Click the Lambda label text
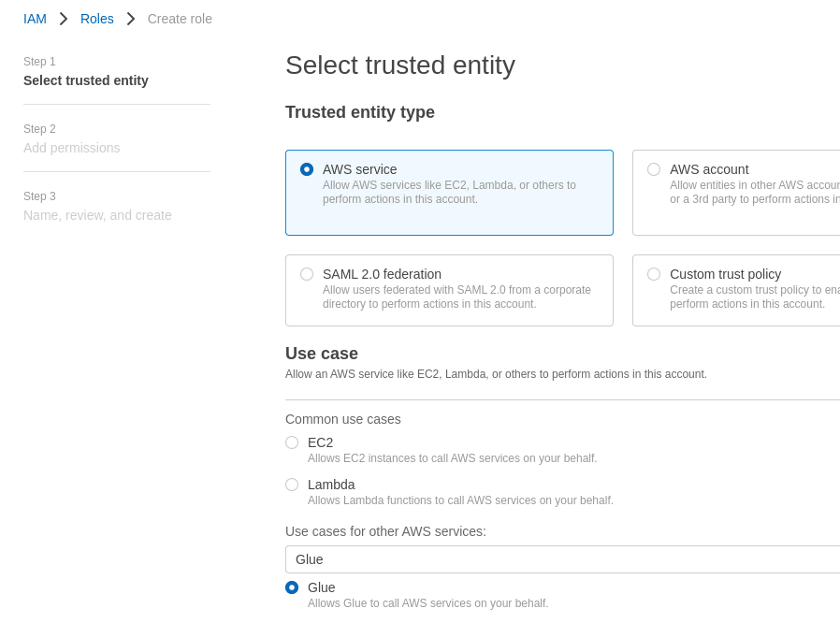Viewport: 840px width, 623px height. pos(331,485)
